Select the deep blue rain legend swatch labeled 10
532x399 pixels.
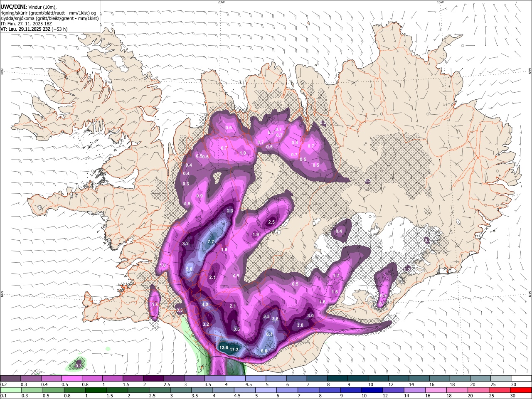click(x=372, y=390)
